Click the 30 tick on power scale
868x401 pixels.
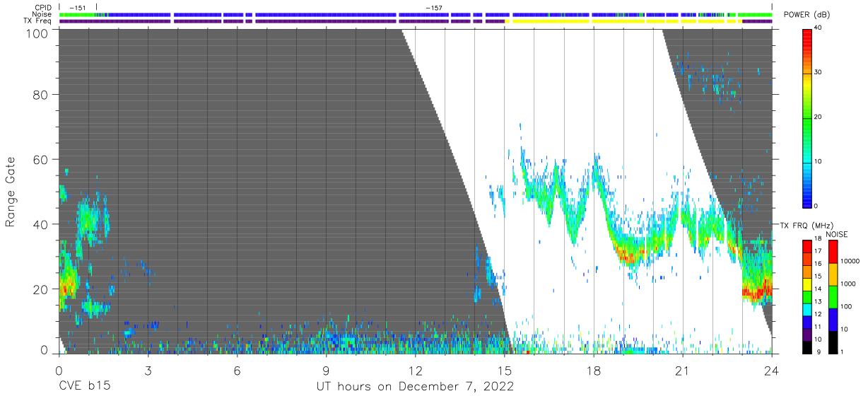[x=819, y=72]
